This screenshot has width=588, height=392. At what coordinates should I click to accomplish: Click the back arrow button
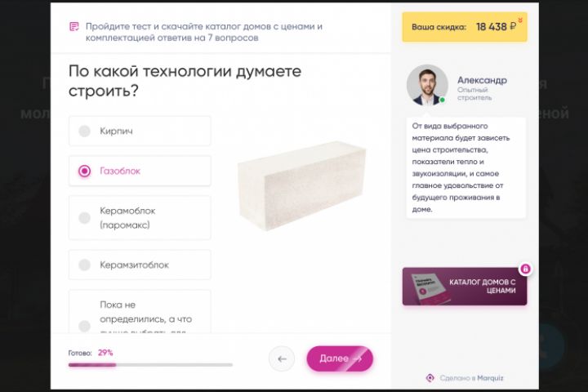coord(282,359)
